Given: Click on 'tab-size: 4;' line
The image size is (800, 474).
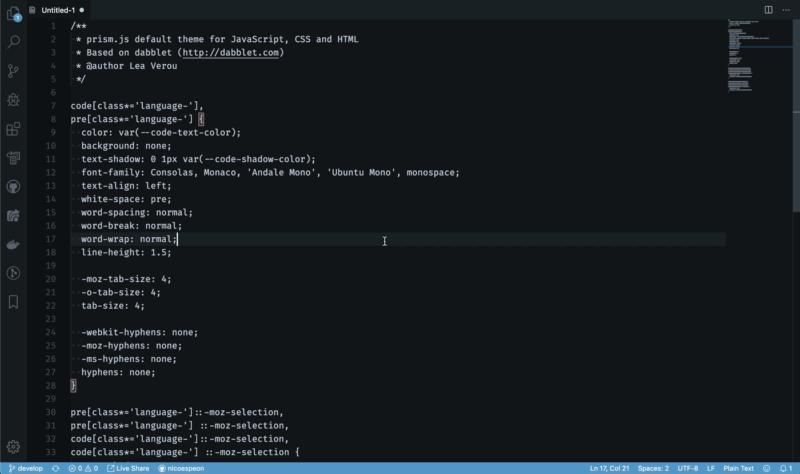Looking at the screenshot, I should point(113,306).
